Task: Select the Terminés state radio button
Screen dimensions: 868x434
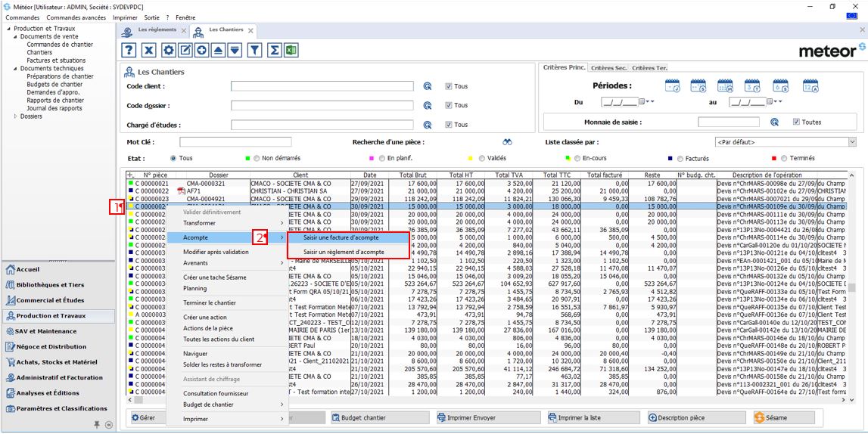Action: point(784,158)
